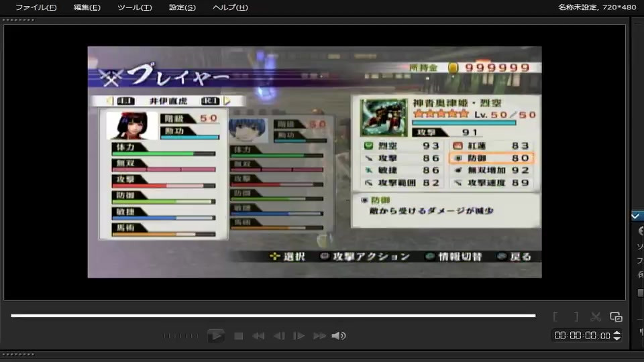
Task: Click the Stop playback button
Action: point(238,336)
